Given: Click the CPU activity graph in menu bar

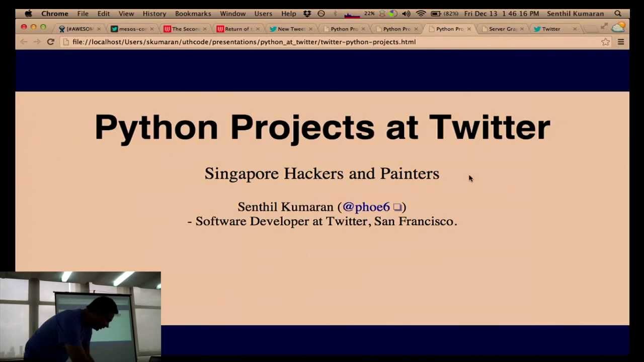Looking at the screenshot, I should pos(352,14).
